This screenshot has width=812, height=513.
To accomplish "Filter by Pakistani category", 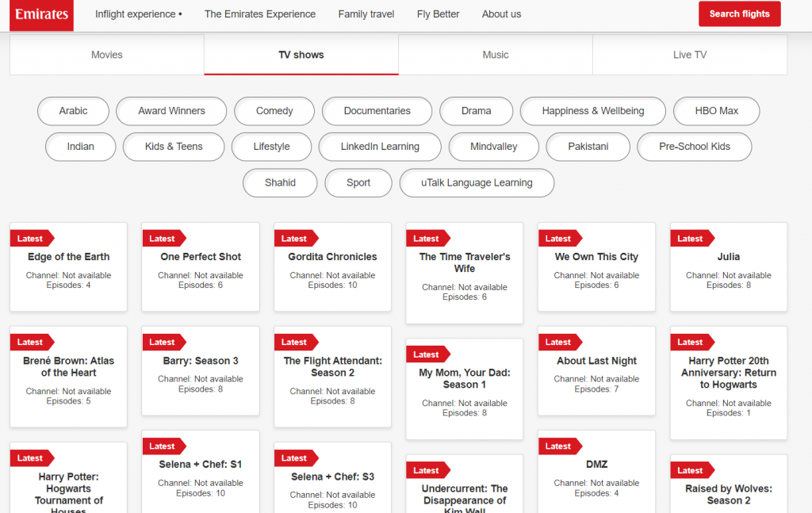I will click(588, 147).
